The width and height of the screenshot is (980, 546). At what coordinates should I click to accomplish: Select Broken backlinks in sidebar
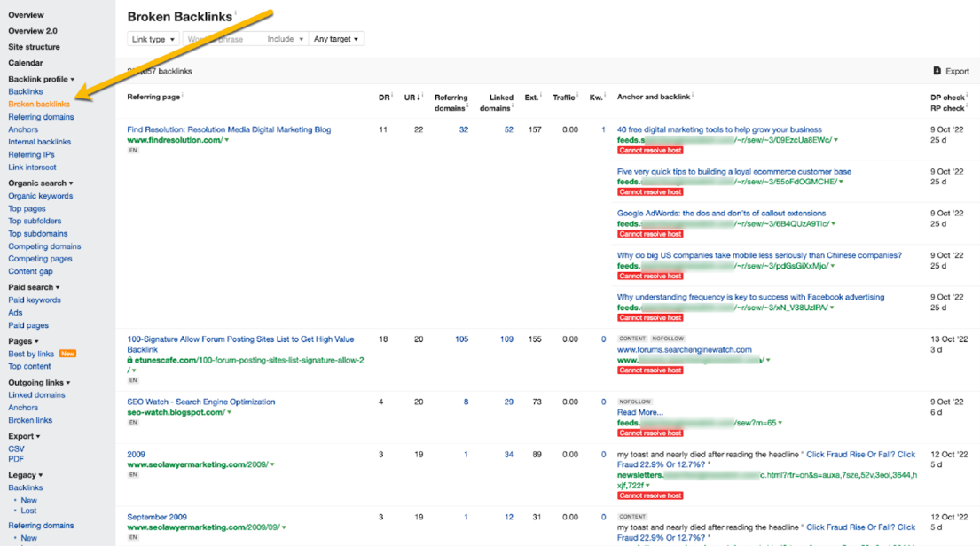(x=39, y=104)
